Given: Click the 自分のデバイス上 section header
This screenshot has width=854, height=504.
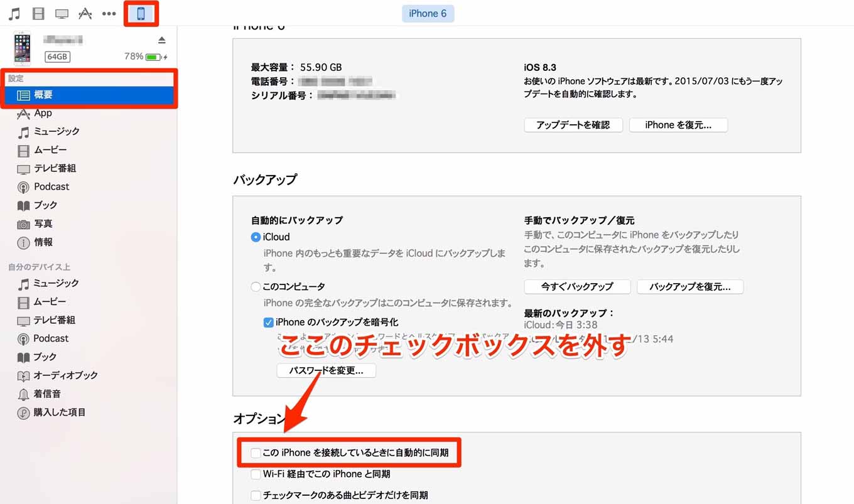Looking at the screenshot, I should click(39, 267).
